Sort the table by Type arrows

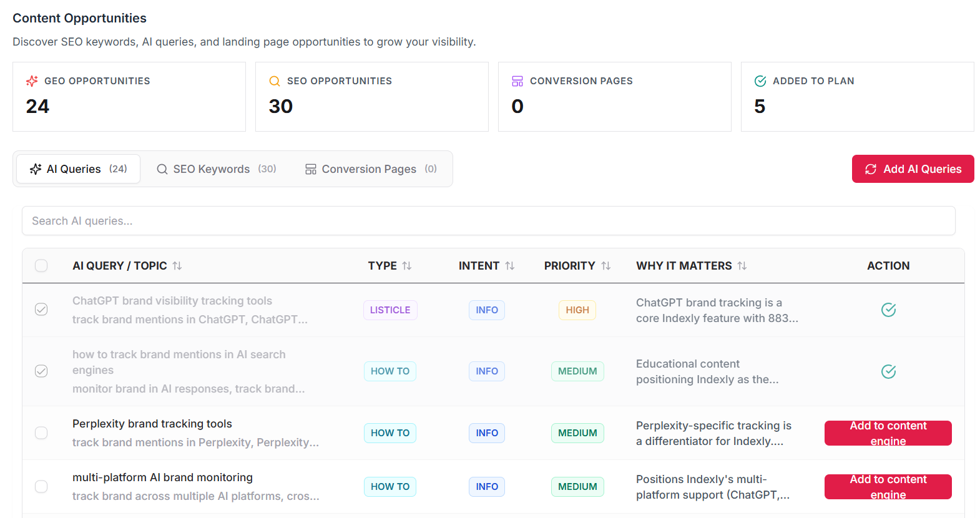point(407,266)
